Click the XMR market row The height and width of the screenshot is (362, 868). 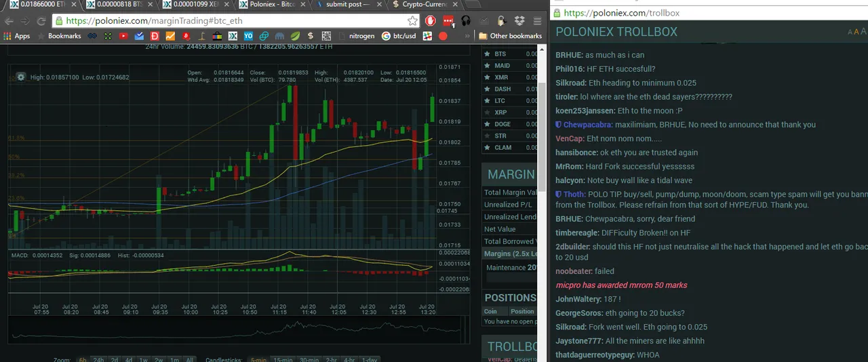click(x=509, y=77)
